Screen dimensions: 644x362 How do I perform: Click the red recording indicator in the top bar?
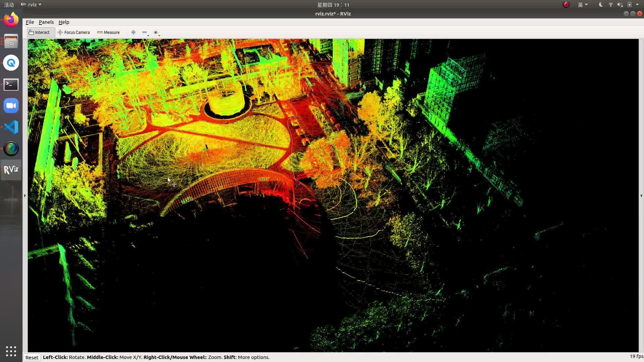coord(566,4)
